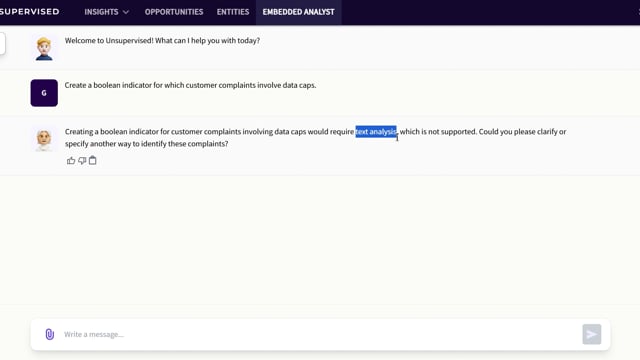This screenshot has width=640, height=360.
Task: Give the analyst reply a thumbs up
Action: pos(71,161)
